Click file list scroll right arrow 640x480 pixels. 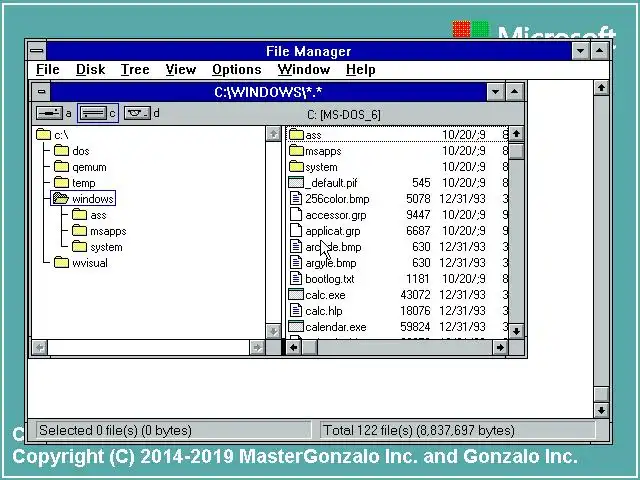click(x=500, y=348)
